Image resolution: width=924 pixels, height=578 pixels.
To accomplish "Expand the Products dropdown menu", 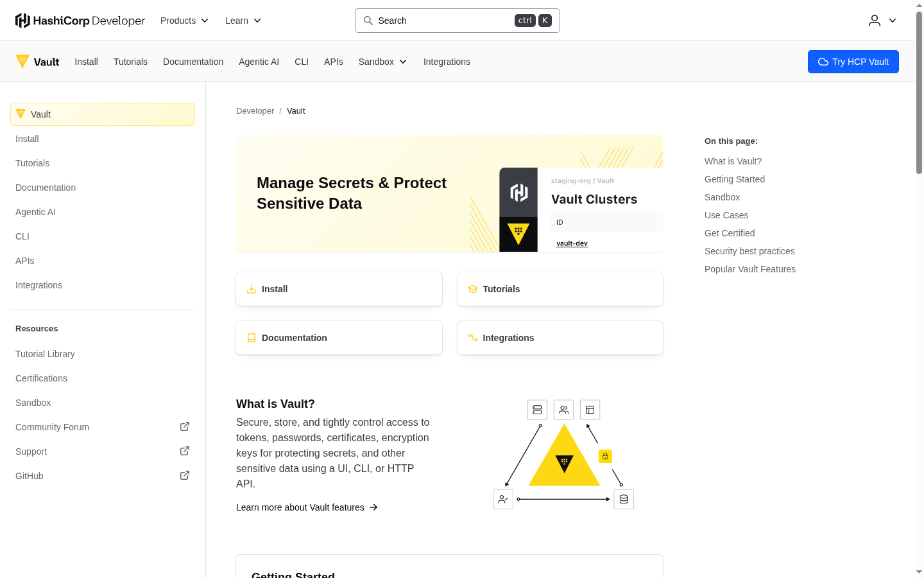I will click(185, 21).
